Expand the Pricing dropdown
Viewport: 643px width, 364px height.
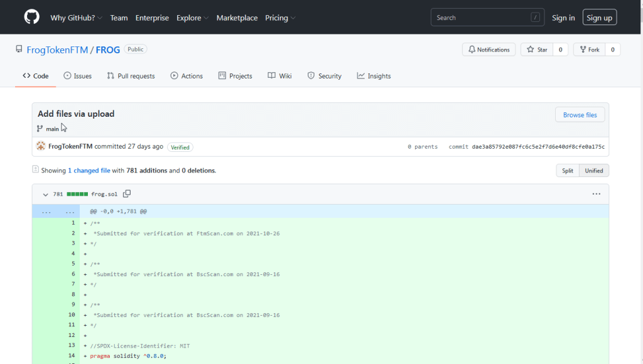(280, 18)
